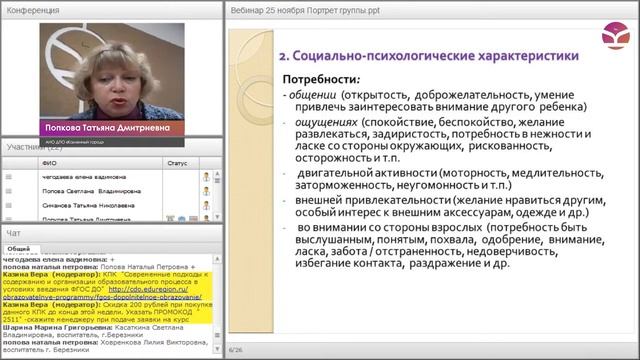Click the slide bullet about внешней привлекательности
This screenshot has height=360, width=640.
(450, 206)
